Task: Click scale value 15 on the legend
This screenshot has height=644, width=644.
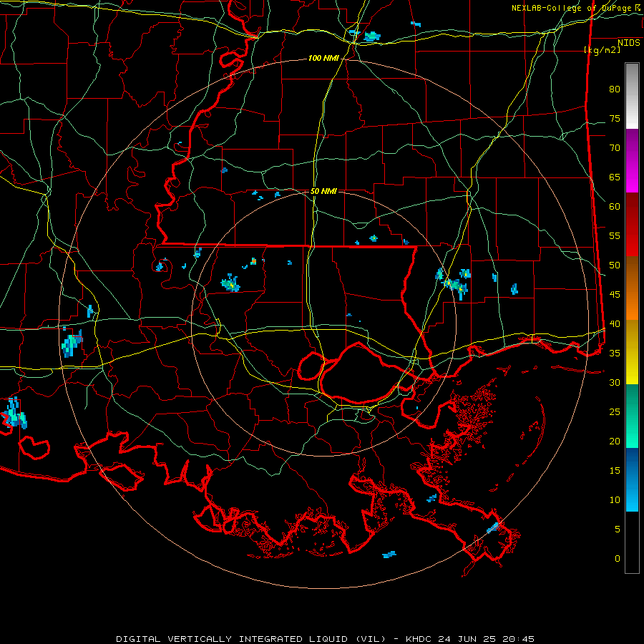Action: pos(615,470)
